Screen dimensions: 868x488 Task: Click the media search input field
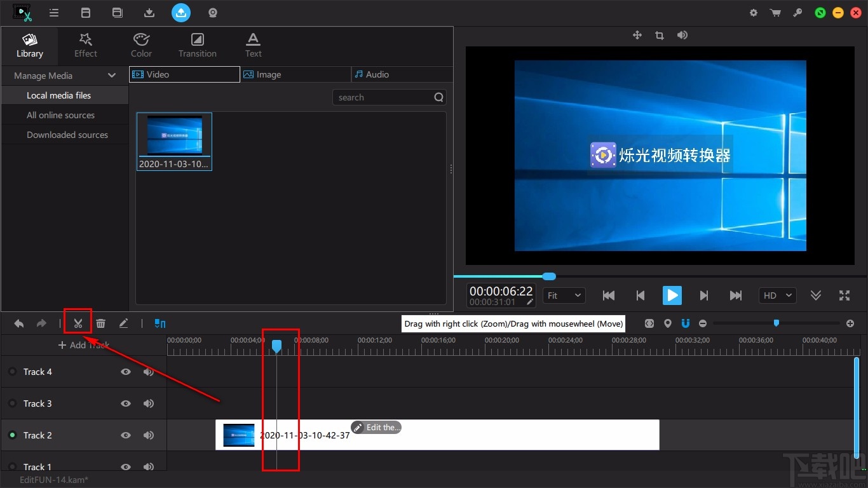(x=383, y=97)
